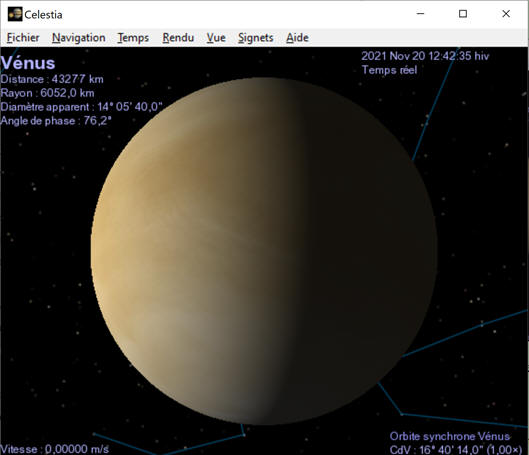Click the Temps réel indicator
This screenshot has width=529, height=455.
[x=389, y=70]
